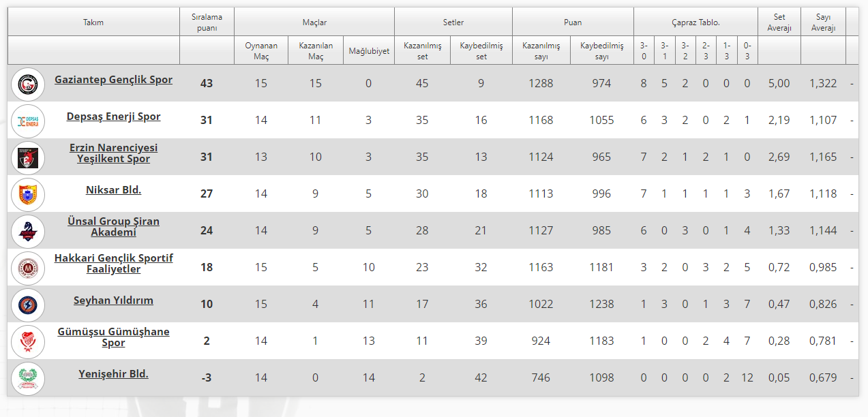Click the Kazanılan Maç column header

(316, 50)
